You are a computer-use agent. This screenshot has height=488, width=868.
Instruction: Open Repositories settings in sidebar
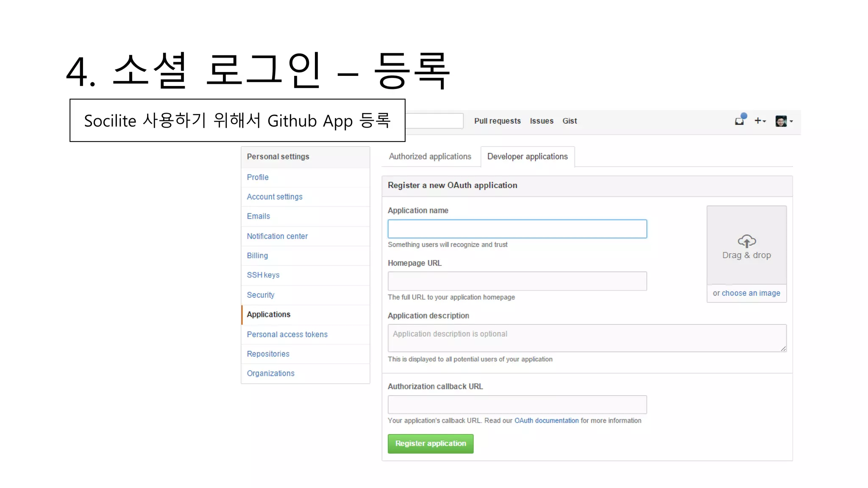pos(305,354)
